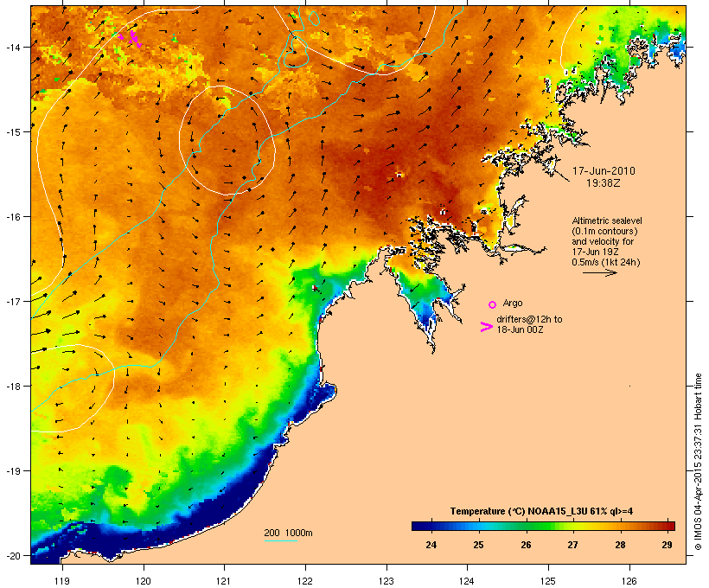Click the longitude axis label 124
This screenshot has width=709, height=588.
pos(467,581)
